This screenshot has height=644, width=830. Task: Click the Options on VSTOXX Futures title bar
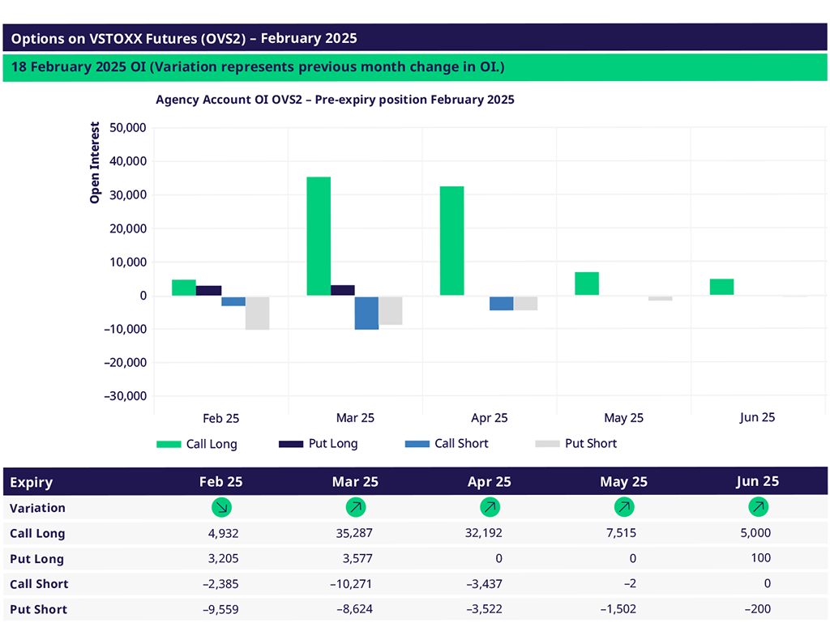coord(415,38)
